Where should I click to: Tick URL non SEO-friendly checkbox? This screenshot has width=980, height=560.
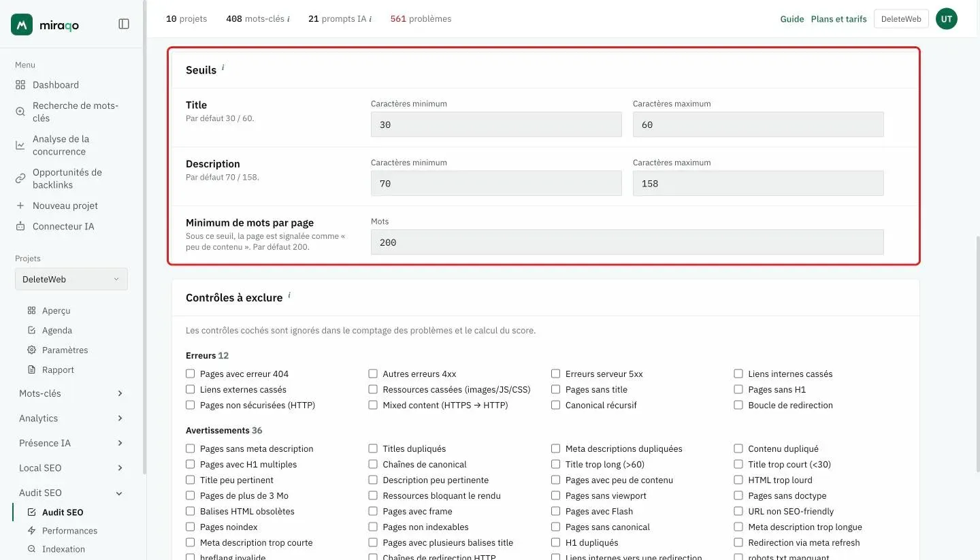738,511
